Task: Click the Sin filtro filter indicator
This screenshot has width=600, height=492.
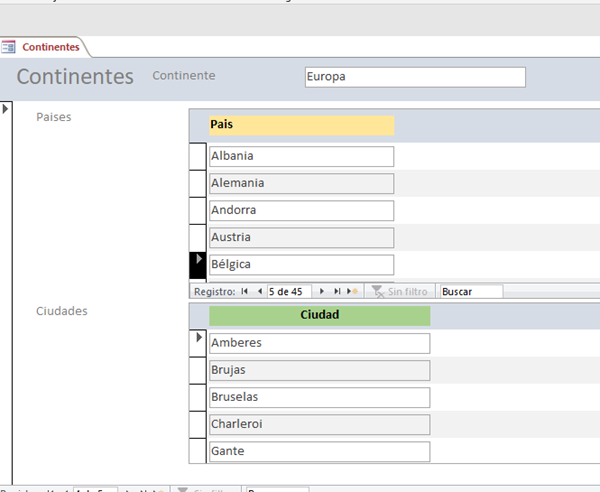Action: pyautogui.click(x=400, y=292)
